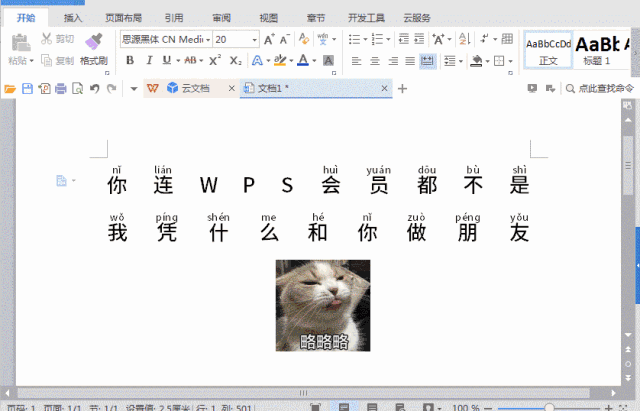Undo the last action
This screenshot has width=640, height=411.
coord(95,88)
